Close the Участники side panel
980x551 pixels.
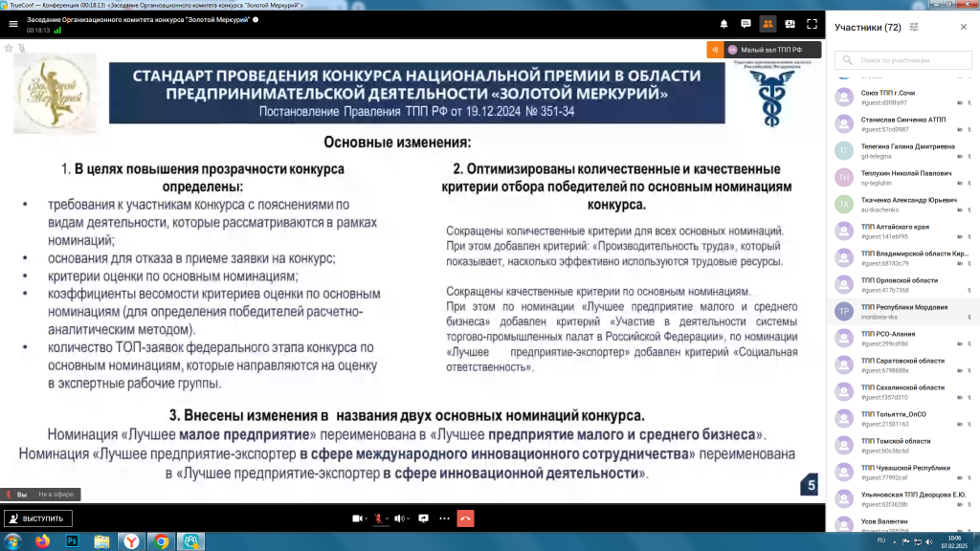pyautogui.click(x=964, y=27)
